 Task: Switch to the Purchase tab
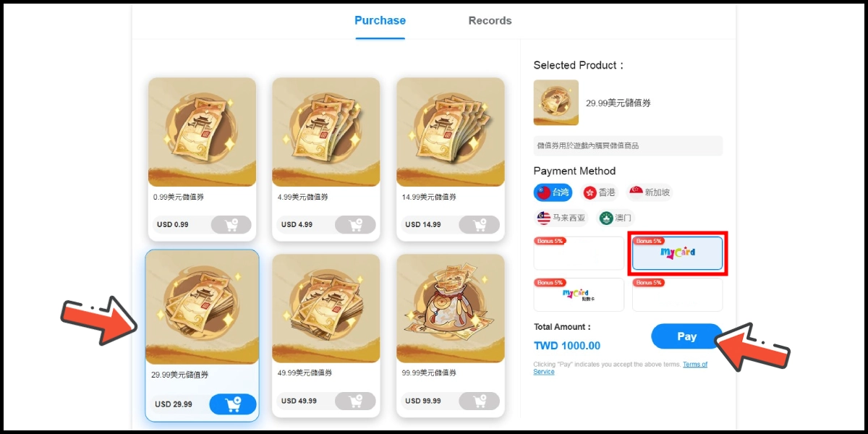380,20
